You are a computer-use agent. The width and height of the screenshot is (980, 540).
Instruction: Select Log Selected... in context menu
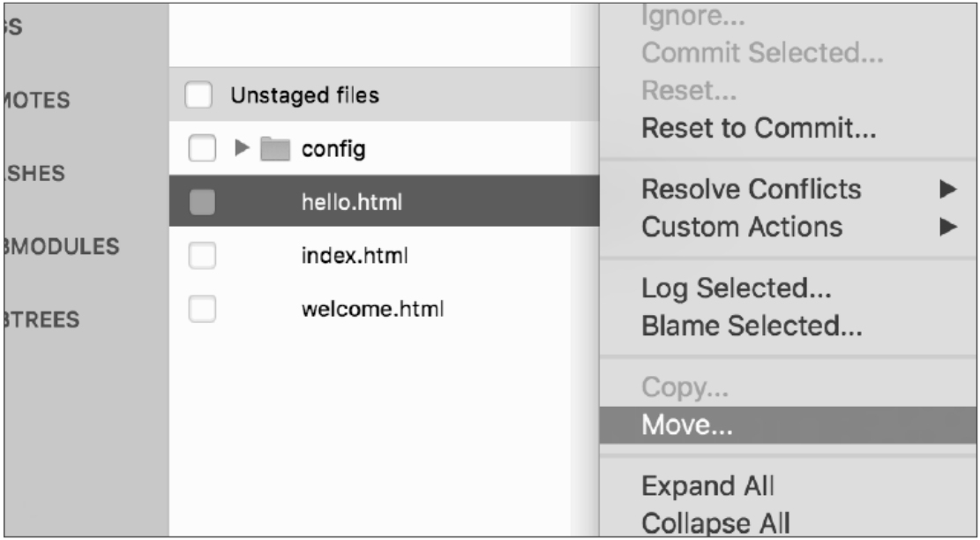pyautogui.click(x=736, y=289)
